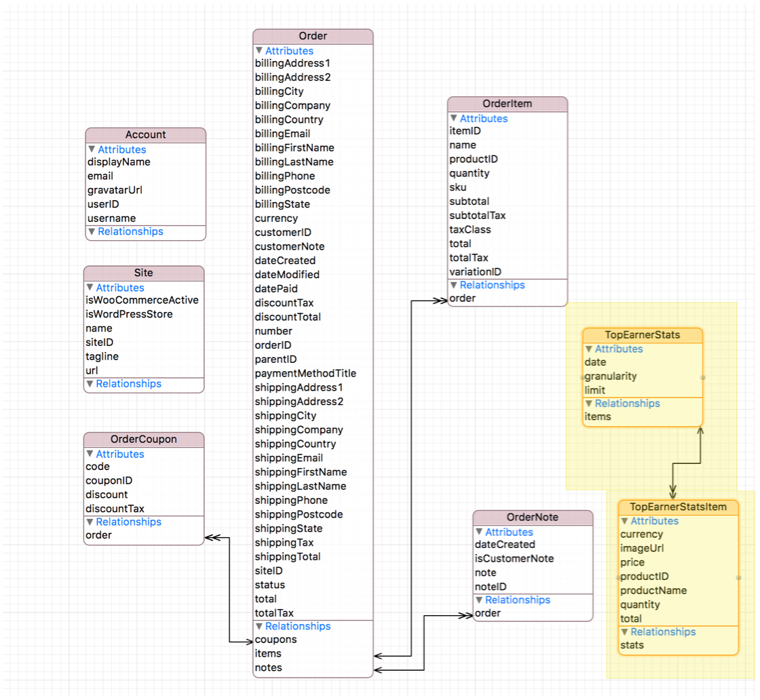Collapse Attributes triangle in OrderItem entity

pos(454,118)
